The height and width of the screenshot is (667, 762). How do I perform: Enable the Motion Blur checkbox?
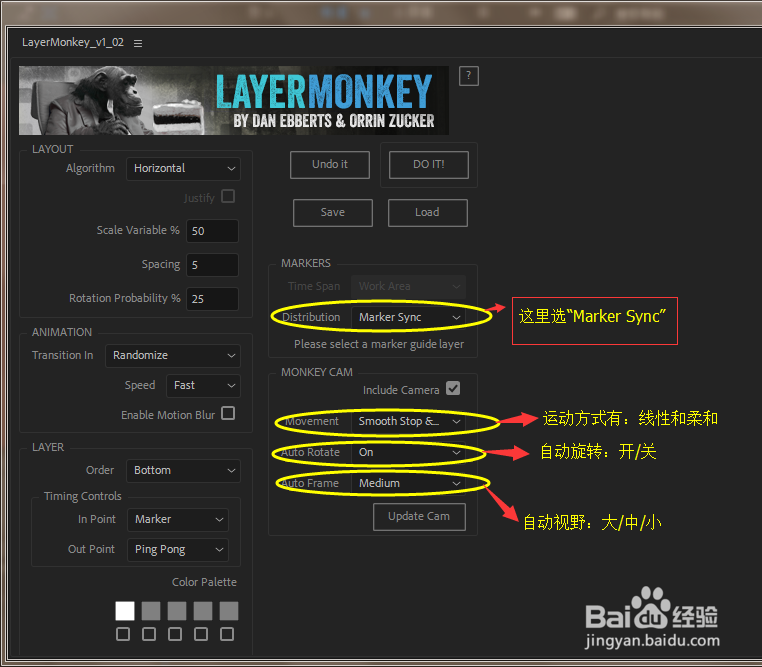coord(228,413)
